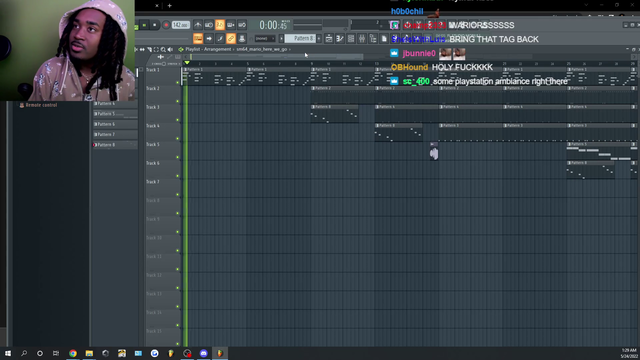Image resolution: width=640 pixels, height=360 pixels.
Task: Click the Track 7 header label
Action: point(153,182)
